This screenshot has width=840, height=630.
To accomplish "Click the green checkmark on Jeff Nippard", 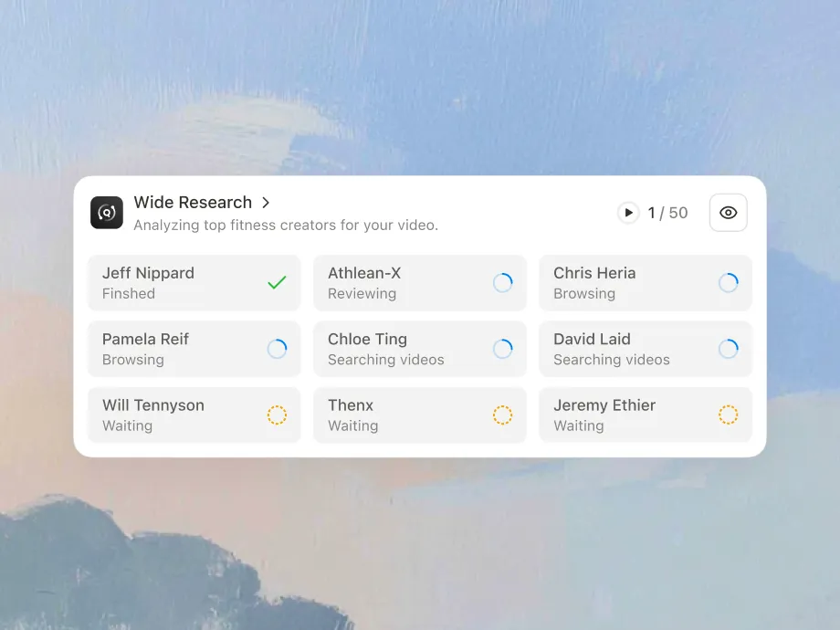I will tap(277, 283).
